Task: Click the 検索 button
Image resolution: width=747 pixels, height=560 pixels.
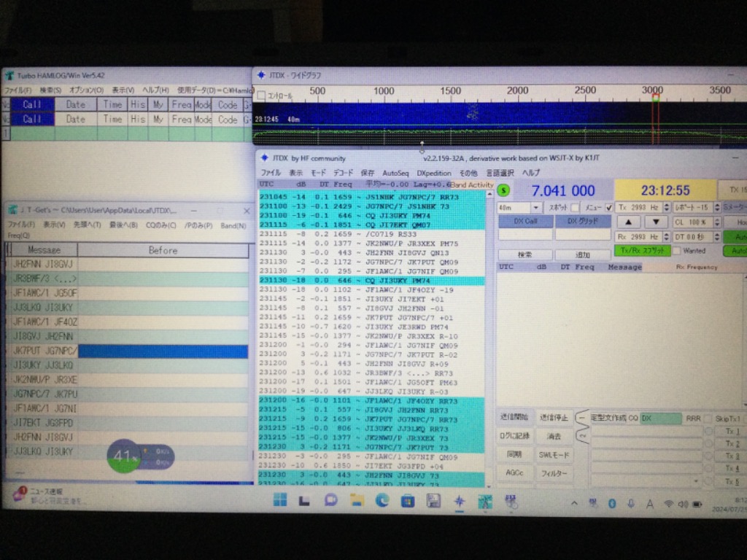Action: (525, 254)
